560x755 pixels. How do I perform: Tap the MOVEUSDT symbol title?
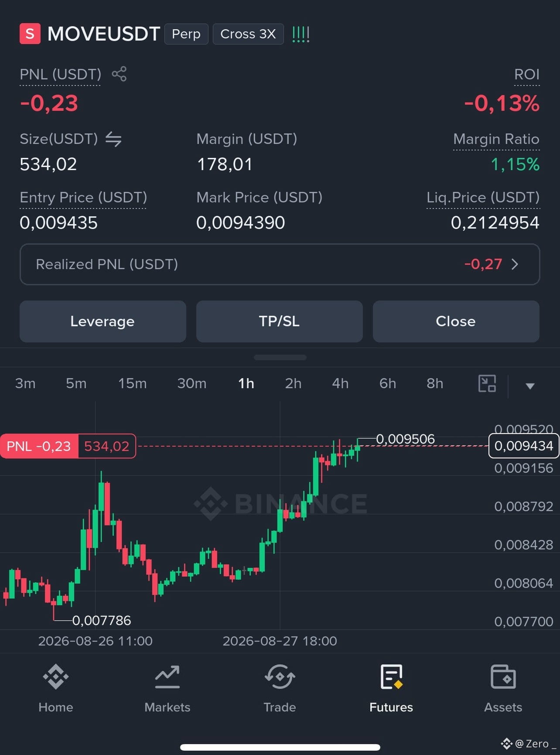(104, 34)
